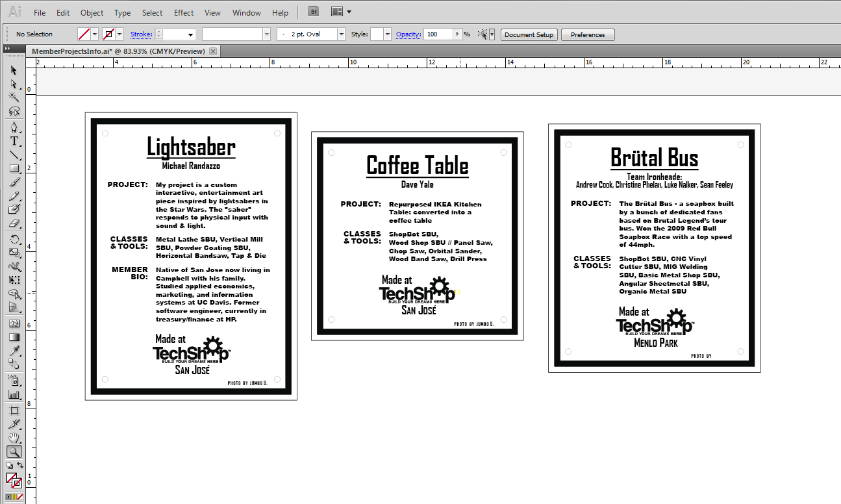Click the Document Setup button

coord(529,34)
